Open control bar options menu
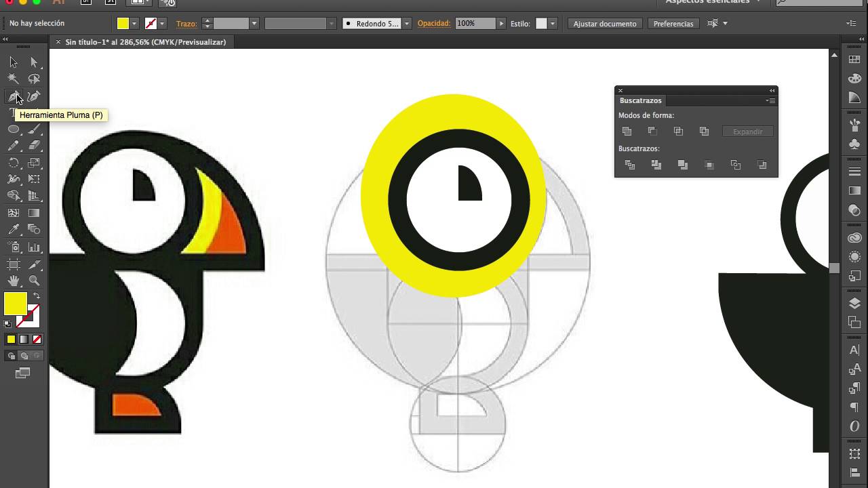This screenshot has width=868, height=488. point(852,24)
